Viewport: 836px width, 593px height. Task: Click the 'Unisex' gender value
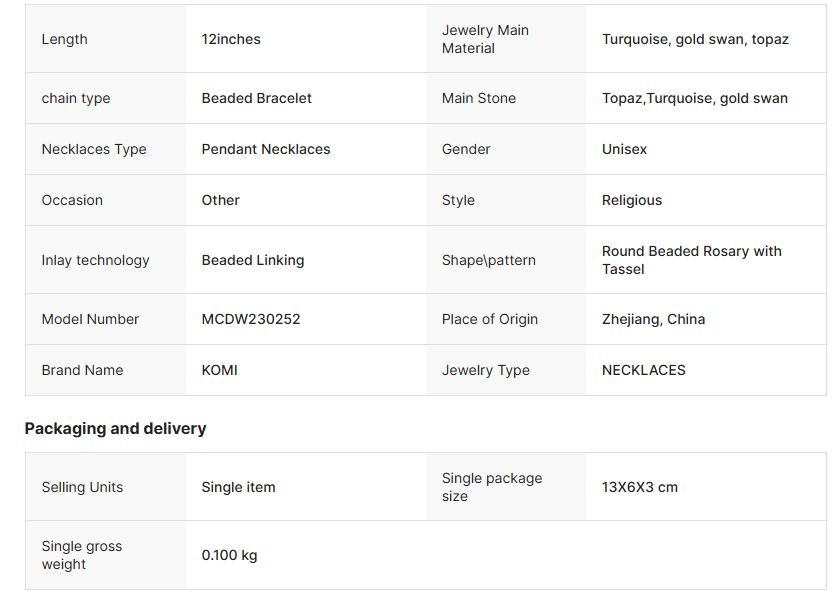624,149
